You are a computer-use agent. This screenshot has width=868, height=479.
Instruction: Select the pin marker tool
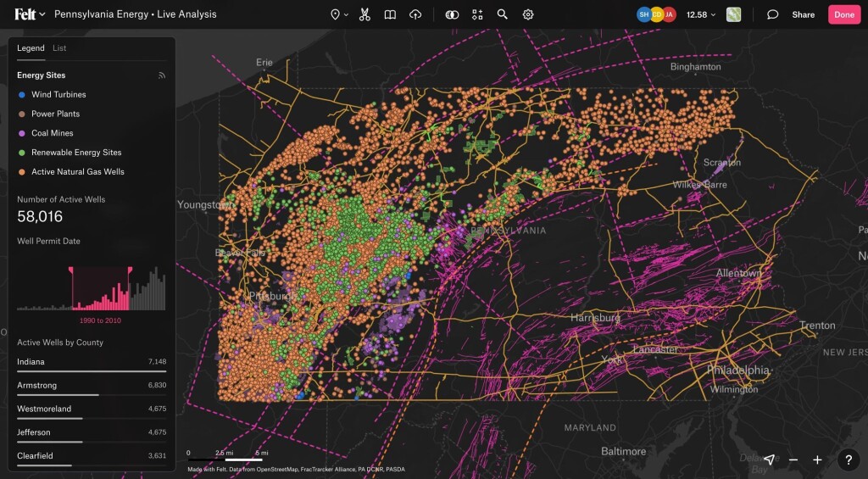(335, 14)
